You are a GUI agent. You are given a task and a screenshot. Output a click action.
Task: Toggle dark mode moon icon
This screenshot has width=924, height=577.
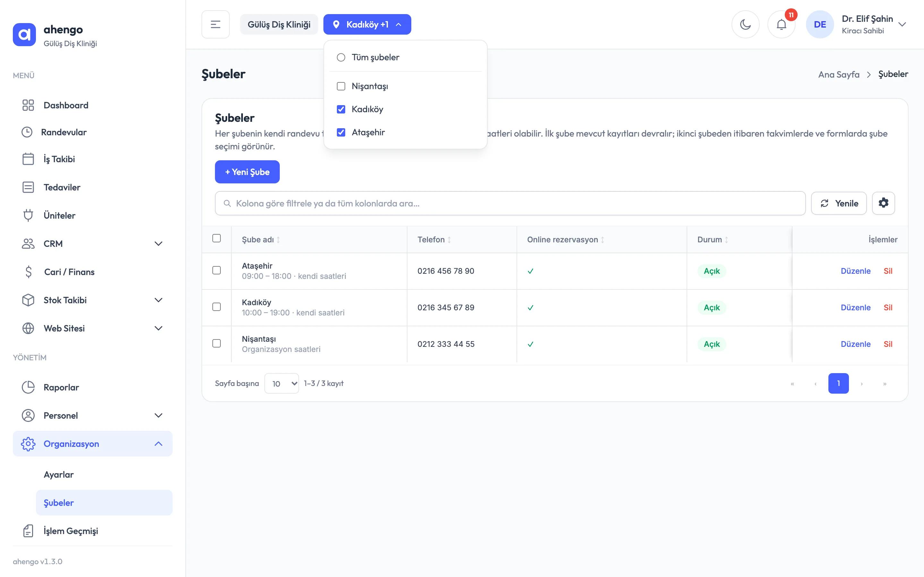(x=745, y=24)
